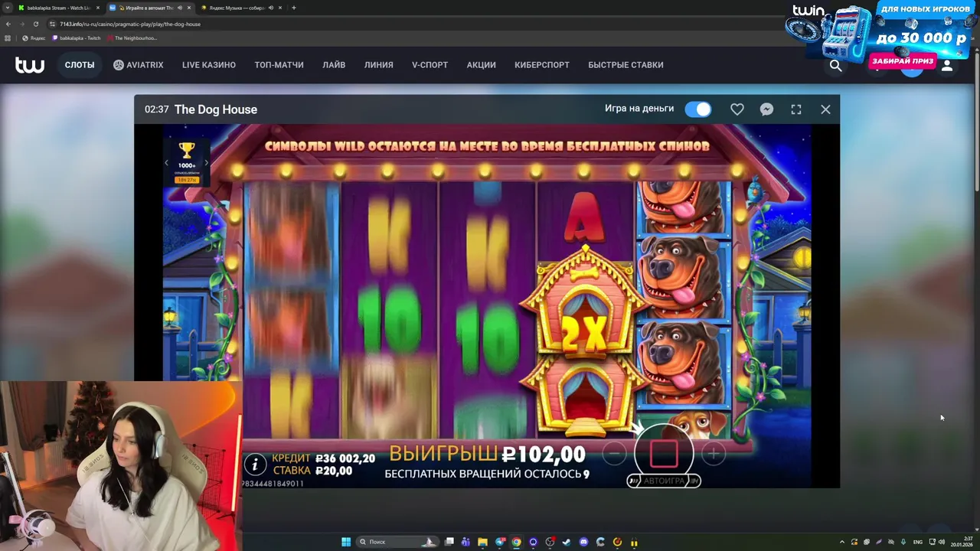The image size is (980, 551).
Task: Open ТОП-МАТЧИ section
Action: coord(279,65)
